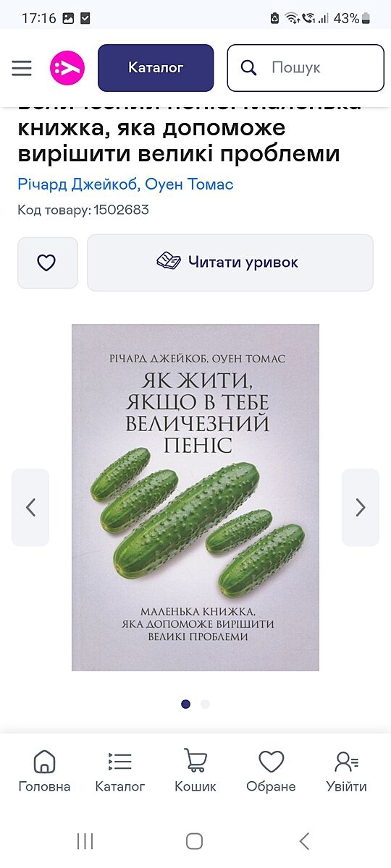Show next cover image with right arrow
The width and height of the screenshot is (391, 868).
click(361, 507)
